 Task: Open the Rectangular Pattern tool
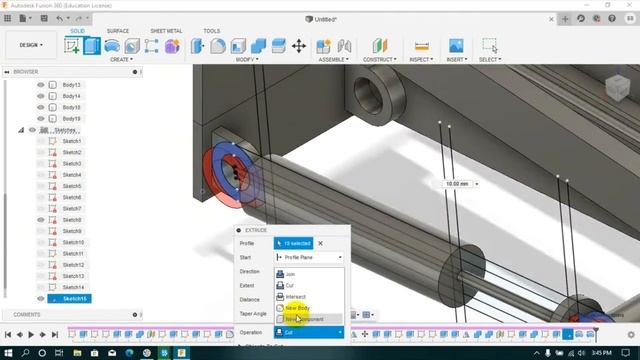coord(151,46)
